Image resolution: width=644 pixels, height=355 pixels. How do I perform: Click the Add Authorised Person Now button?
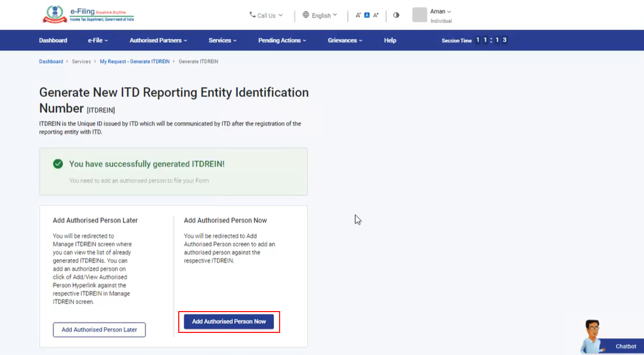pyautogui.click(x=229, y=321)
